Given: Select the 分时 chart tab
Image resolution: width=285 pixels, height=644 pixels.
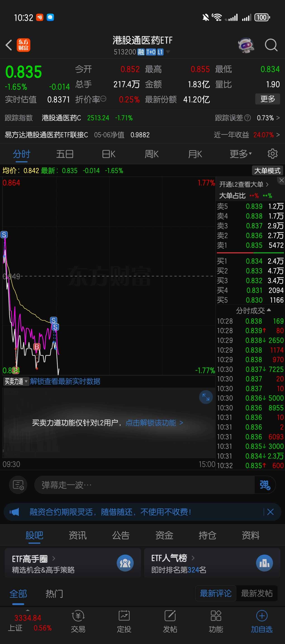Looking at the screenshot, I should [22, 154].
